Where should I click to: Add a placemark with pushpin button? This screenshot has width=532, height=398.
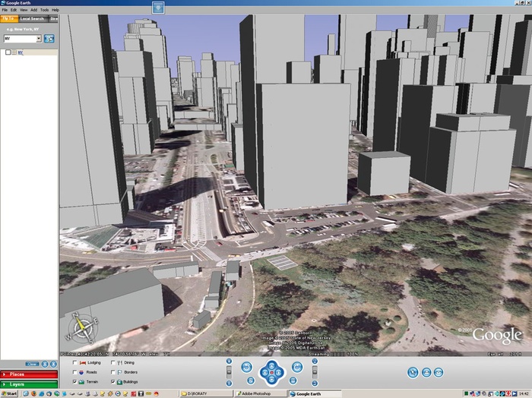(413, 372)
